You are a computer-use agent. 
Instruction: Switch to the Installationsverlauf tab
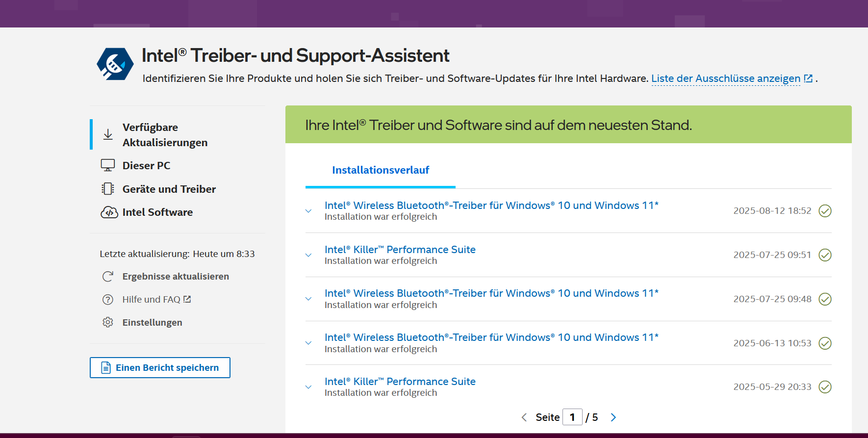381,170
